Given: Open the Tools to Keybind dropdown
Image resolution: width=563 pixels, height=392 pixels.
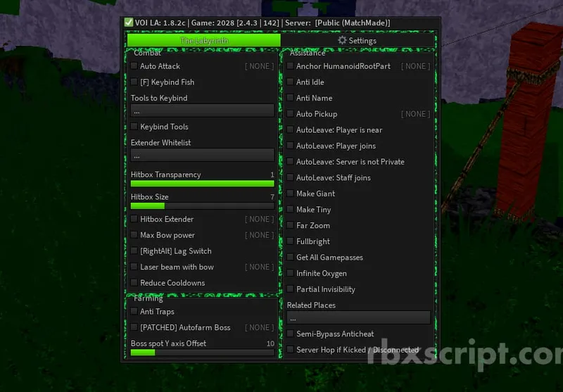Looking at the screenshot, I should [202, 111].
